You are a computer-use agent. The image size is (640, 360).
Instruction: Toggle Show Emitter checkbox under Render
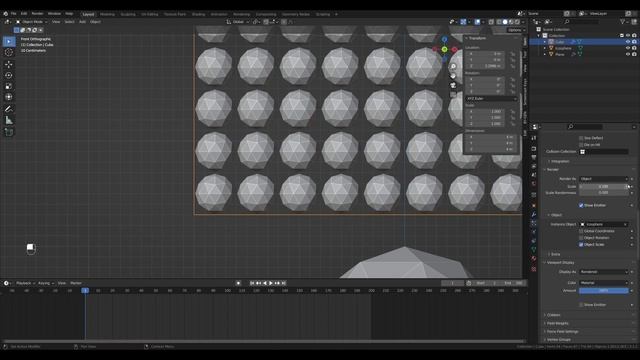click(x=581, y=205)
